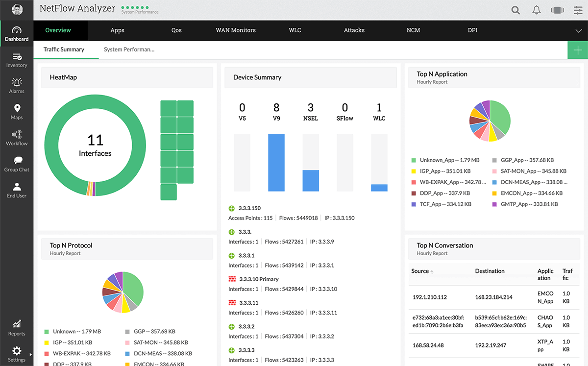Open Group Chat in sidebar

pos(17,164)
